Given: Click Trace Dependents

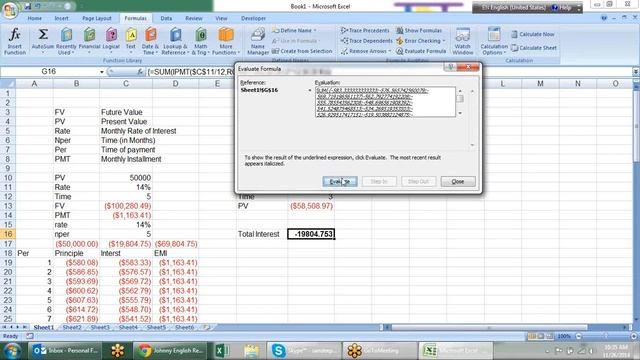Looking at the screenshot, I should 366,41.
